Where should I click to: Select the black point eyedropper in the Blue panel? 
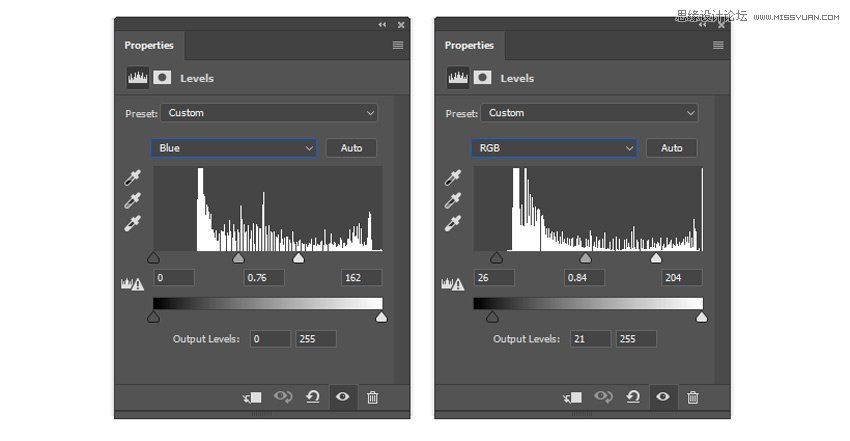click(x=132, y=177)
